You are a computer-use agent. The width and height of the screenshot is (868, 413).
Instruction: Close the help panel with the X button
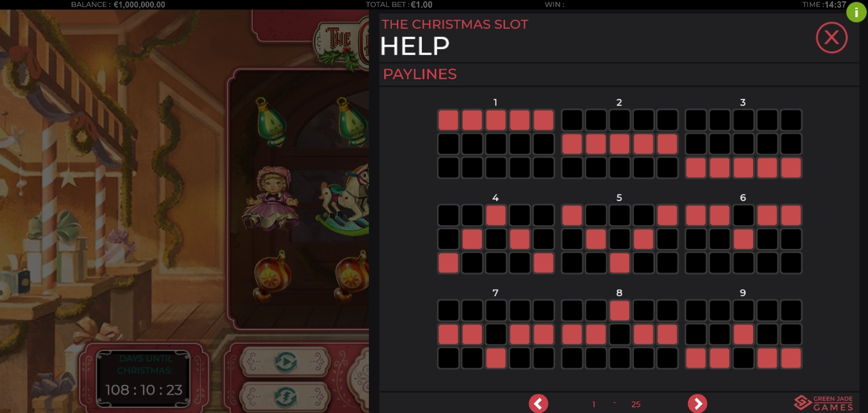[831, 37]
